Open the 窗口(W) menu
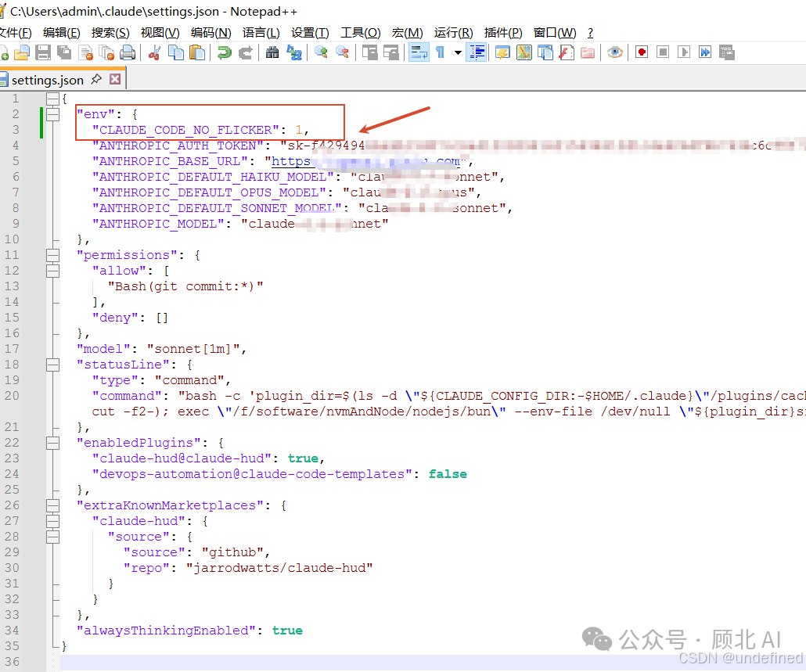Viewport: 806px width, 672px height. pyautogui.click(x=555, y=33)
